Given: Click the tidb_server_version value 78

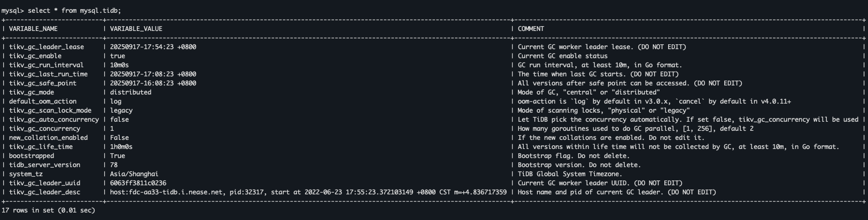Looking at the screenshot, I should point(114,165).
